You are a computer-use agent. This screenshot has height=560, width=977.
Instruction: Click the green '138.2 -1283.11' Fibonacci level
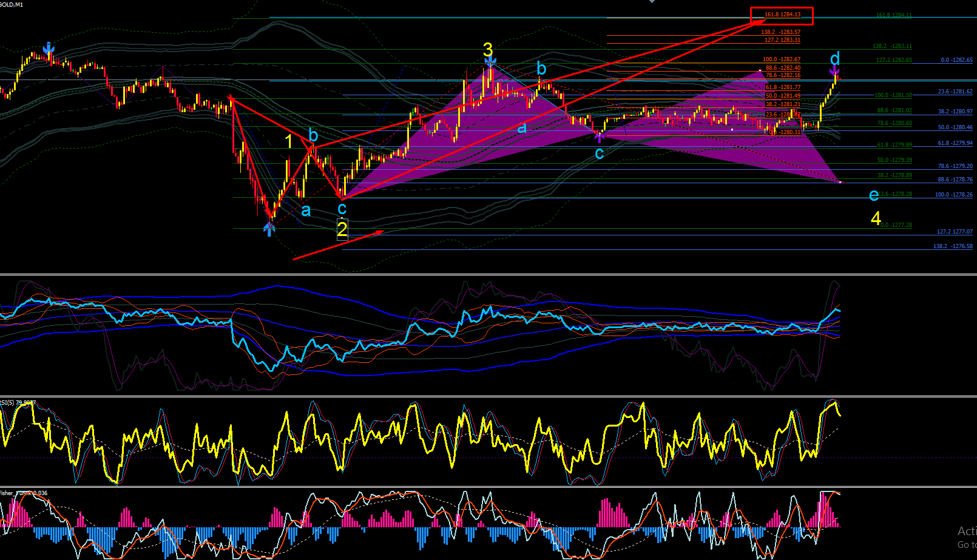point(892,46)
